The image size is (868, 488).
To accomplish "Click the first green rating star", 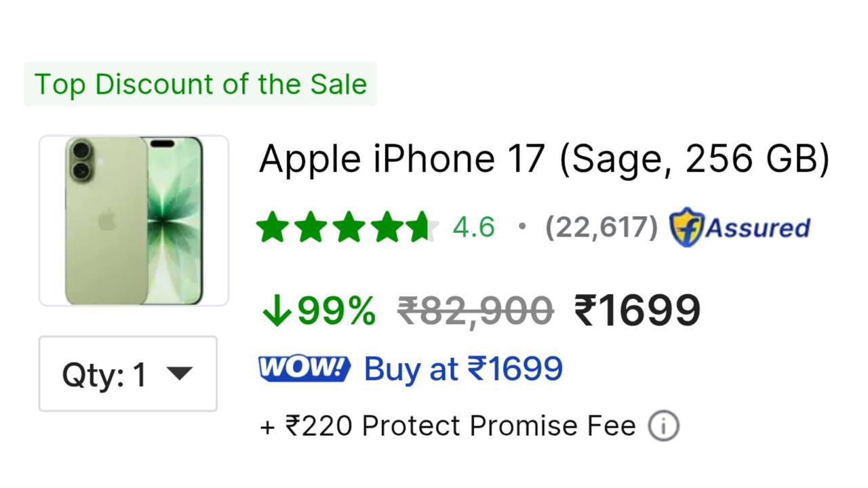I will coord(272,227).
